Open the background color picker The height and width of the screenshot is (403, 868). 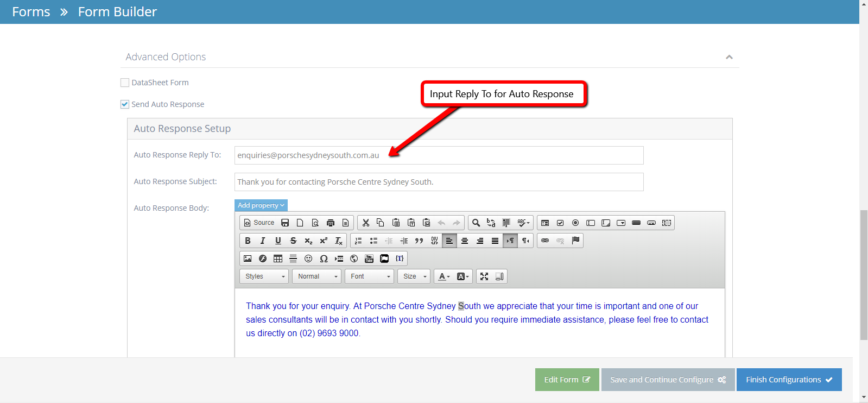tap(462, 276)
